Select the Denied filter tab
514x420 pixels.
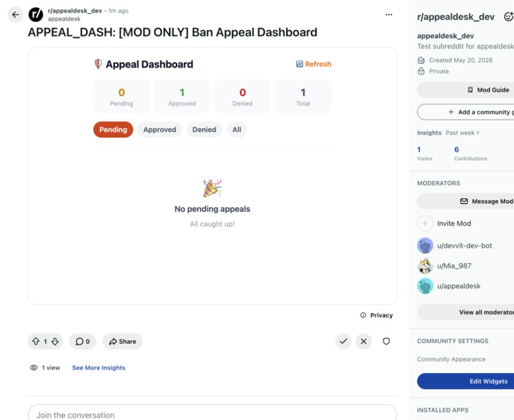pos(205,130)
